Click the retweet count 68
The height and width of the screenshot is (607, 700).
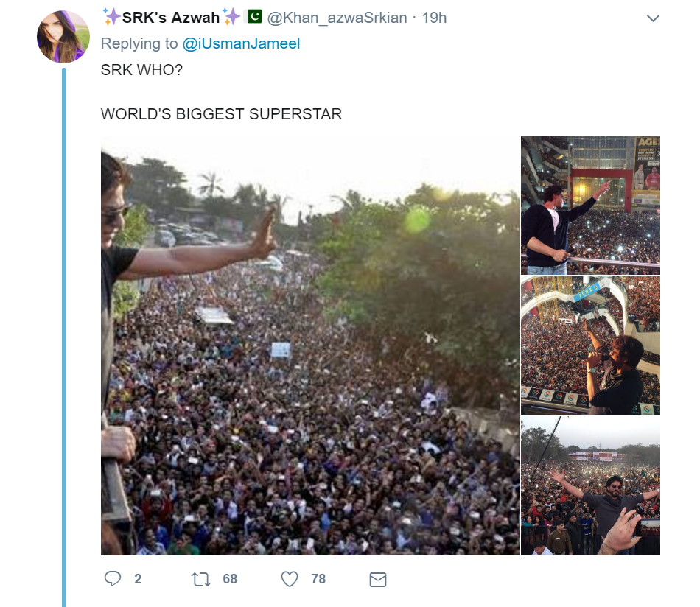click(230, 579)
